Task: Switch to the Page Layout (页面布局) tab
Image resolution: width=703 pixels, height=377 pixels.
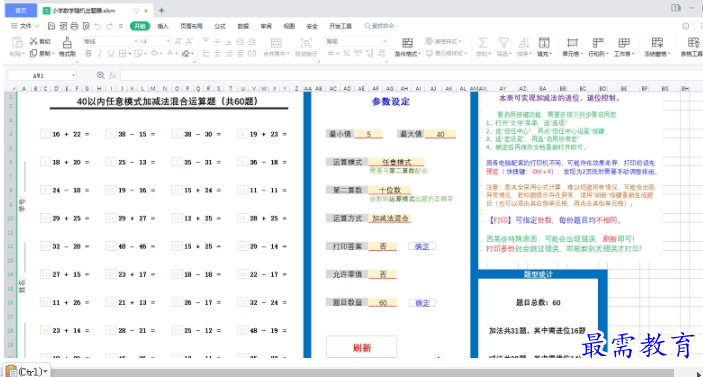Action: (191, 26)
